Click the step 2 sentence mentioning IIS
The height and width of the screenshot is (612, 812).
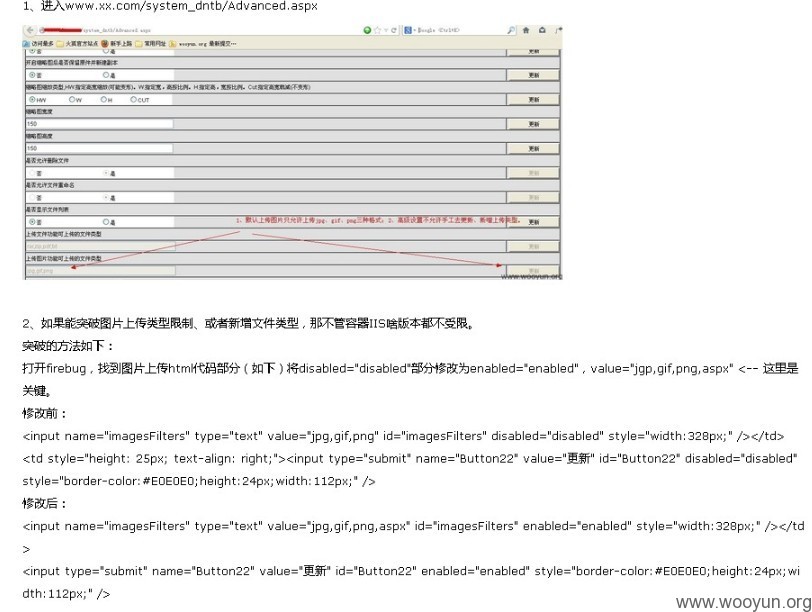248,324
